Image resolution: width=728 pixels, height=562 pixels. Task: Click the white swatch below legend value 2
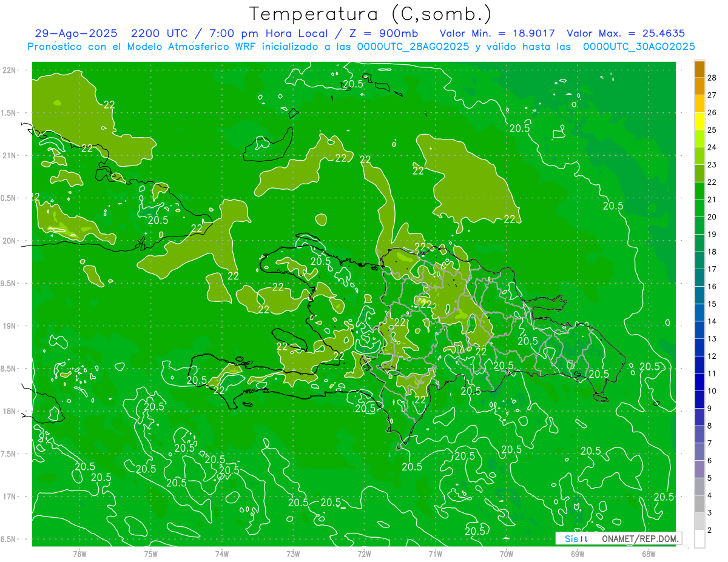699,538
